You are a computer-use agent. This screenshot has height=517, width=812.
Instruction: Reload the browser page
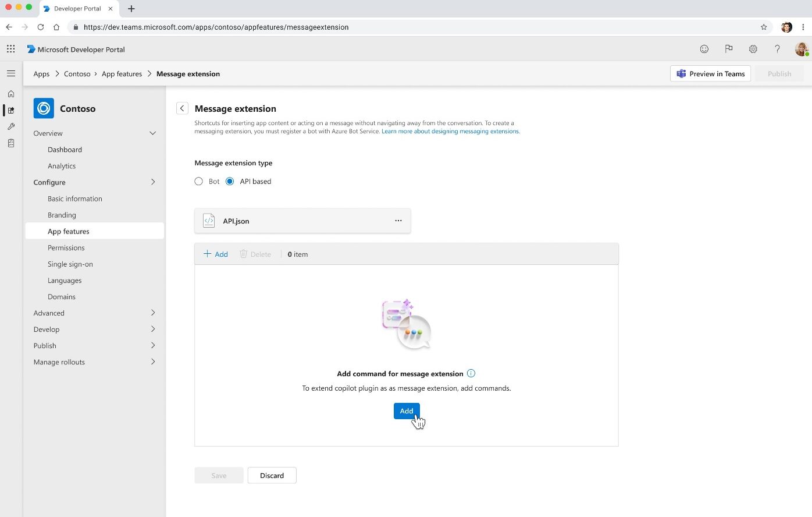pos(41,27)
